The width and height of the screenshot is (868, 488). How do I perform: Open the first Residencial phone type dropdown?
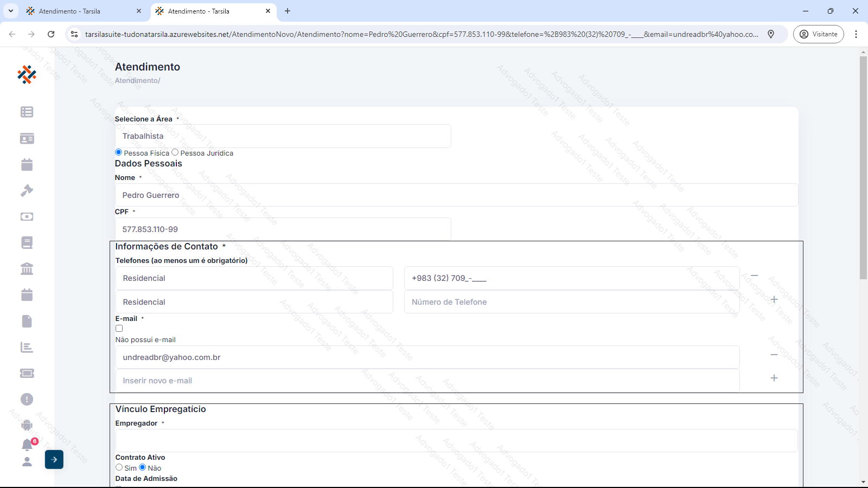(x=254, y=278)
